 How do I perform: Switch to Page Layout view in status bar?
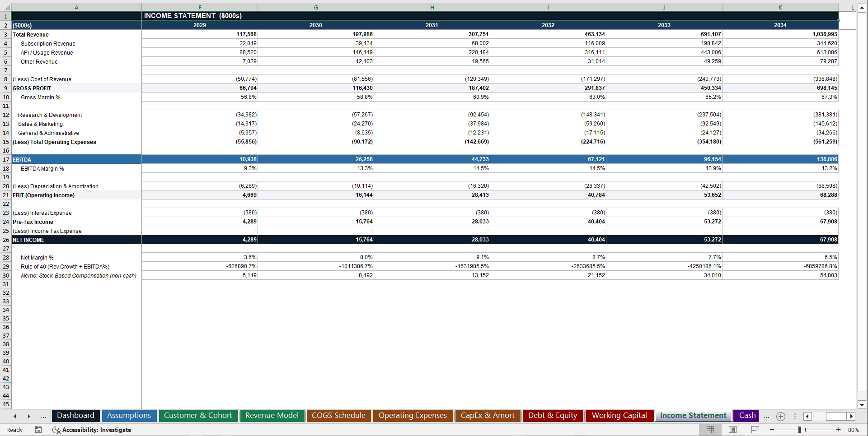(732, 429)
